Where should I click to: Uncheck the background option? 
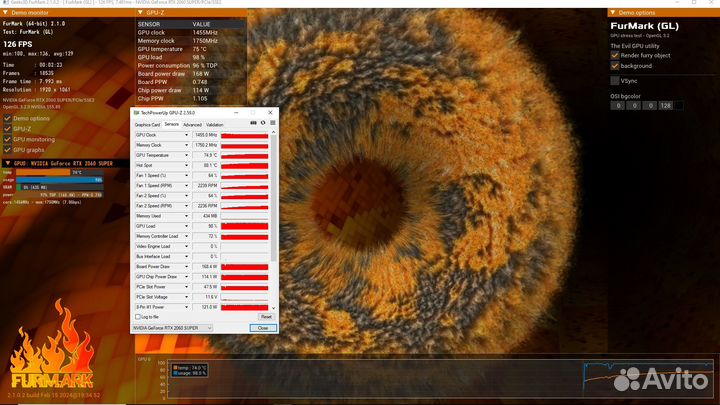coord(614,66)
